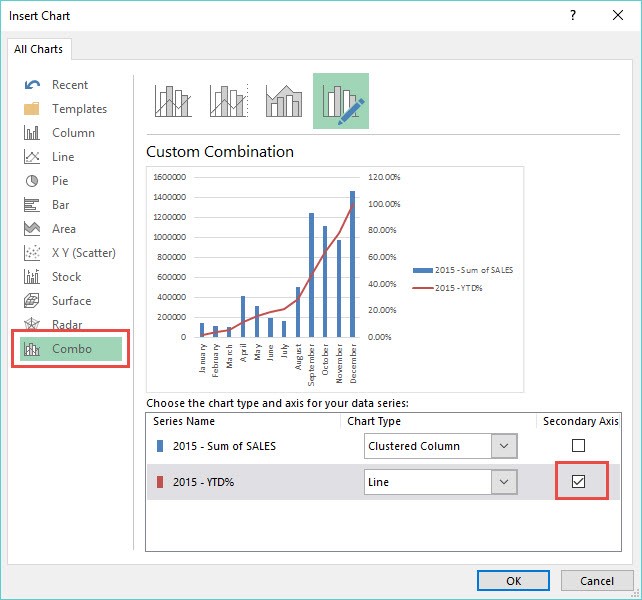
Task: Select the 2015 - Sum of SALES series name
Action: point(224,446)
